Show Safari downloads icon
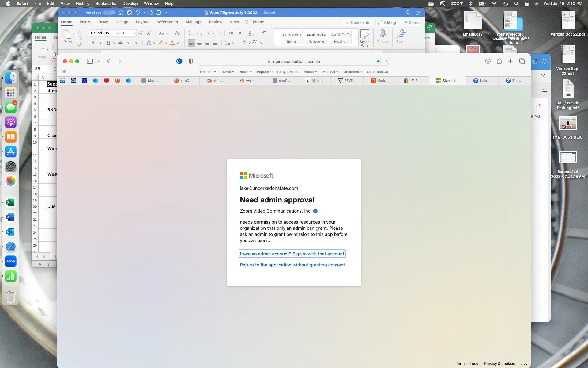Viewport: 588px width, 368px height. click(488, 61)
